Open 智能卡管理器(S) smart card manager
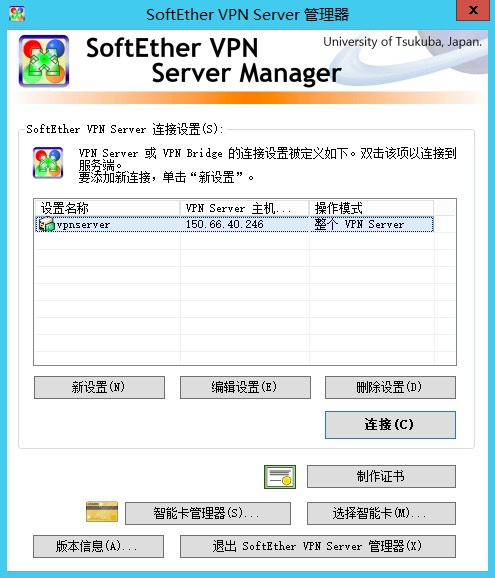495x578 pixels. 208,513
